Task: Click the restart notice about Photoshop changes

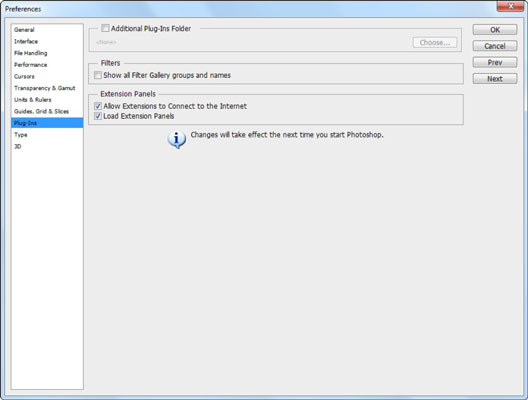Action: [287, 135]
